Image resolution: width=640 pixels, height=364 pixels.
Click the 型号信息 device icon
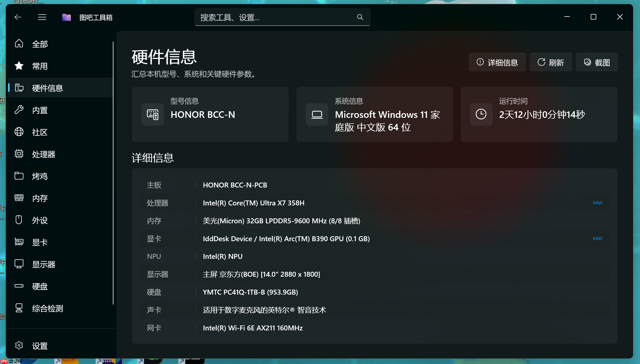pyautogui.click(x=153, y=114)
